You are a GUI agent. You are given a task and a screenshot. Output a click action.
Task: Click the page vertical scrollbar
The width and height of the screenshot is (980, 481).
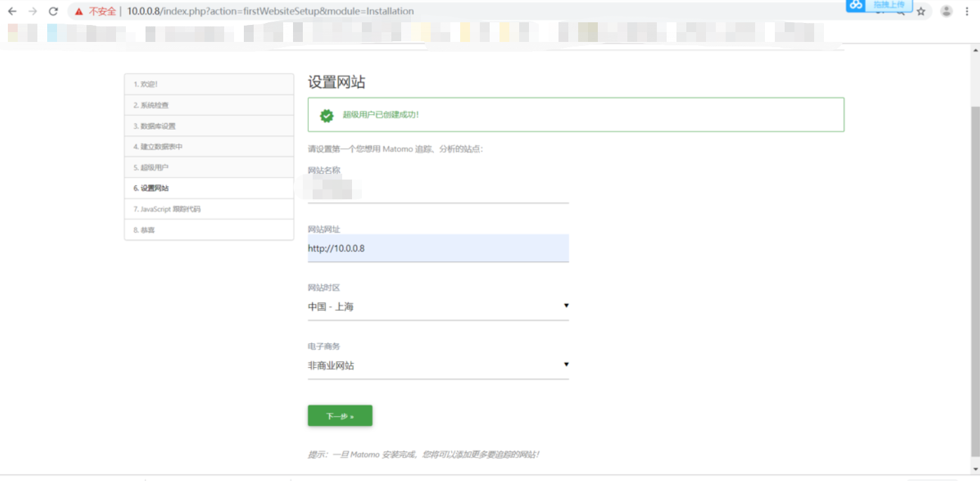click(x=975, y=282)
